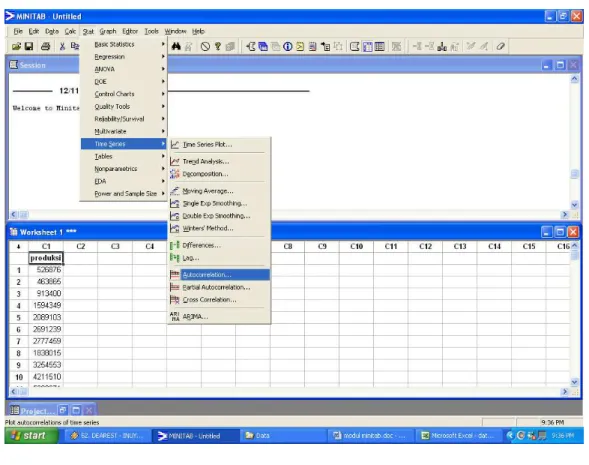This screenshot has width=589, height=465.
Task: Expand the Power and Sample Size submenu
Action: click(x=124, y=193)
